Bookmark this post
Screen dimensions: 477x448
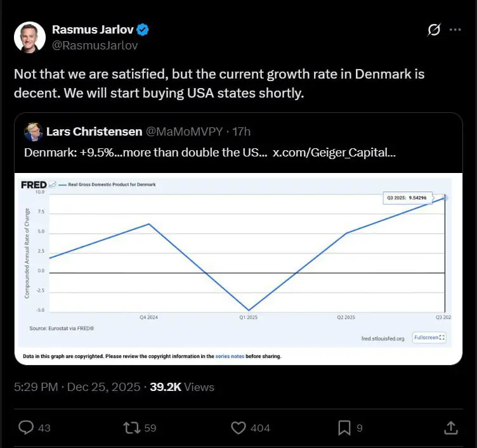pyautogui.click(x=343, y=428)
